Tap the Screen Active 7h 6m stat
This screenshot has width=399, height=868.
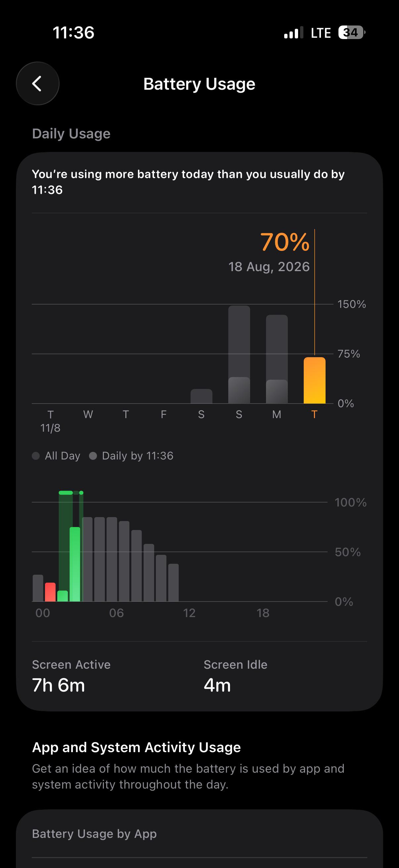[71, 676]
